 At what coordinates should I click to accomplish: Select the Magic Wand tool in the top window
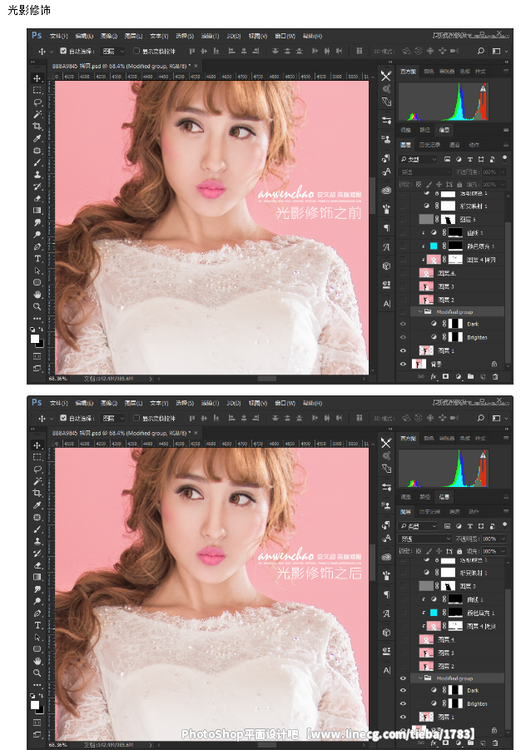point(37,114)
